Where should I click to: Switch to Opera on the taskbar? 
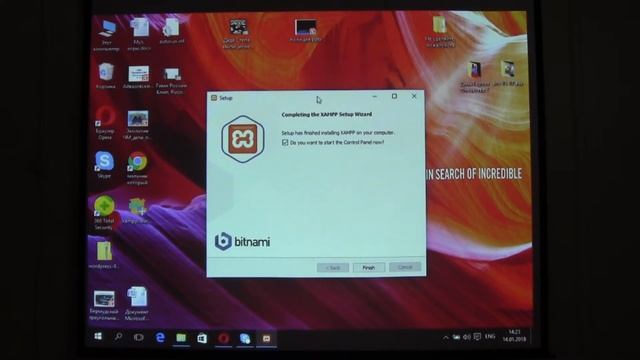click(223, 338)
